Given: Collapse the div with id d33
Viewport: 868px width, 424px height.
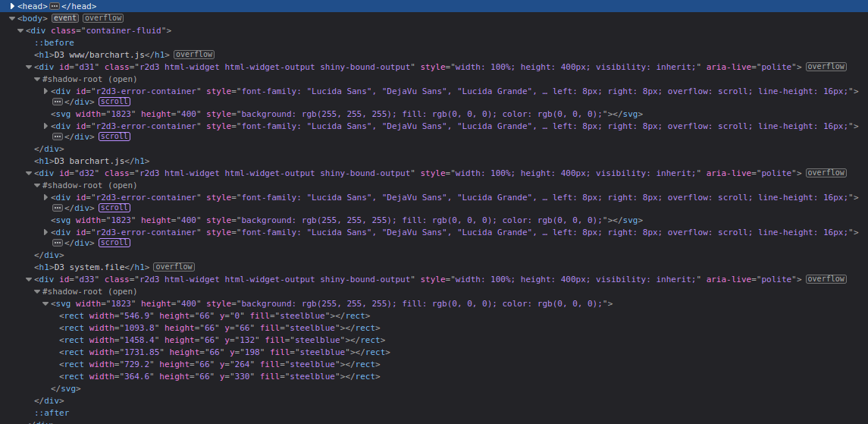Looking at the screenshot, I should click(x=29, y=280).
